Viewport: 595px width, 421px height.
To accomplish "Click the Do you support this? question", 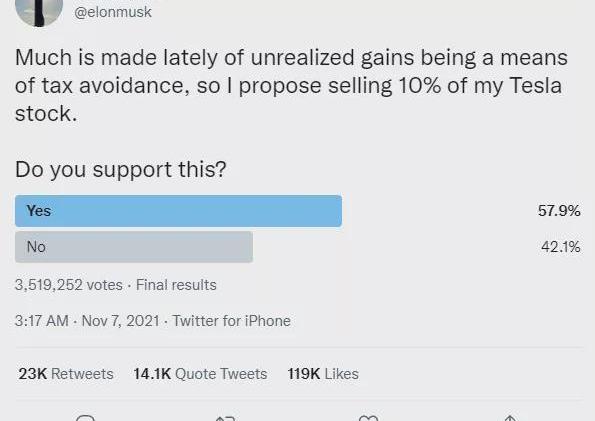I will point(121,169).
